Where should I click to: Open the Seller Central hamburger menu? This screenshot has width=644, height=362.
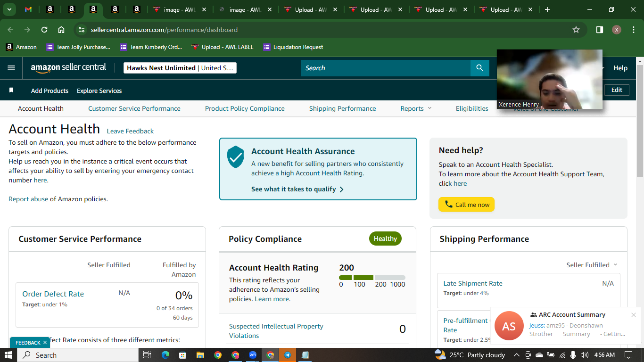(11, 68)
